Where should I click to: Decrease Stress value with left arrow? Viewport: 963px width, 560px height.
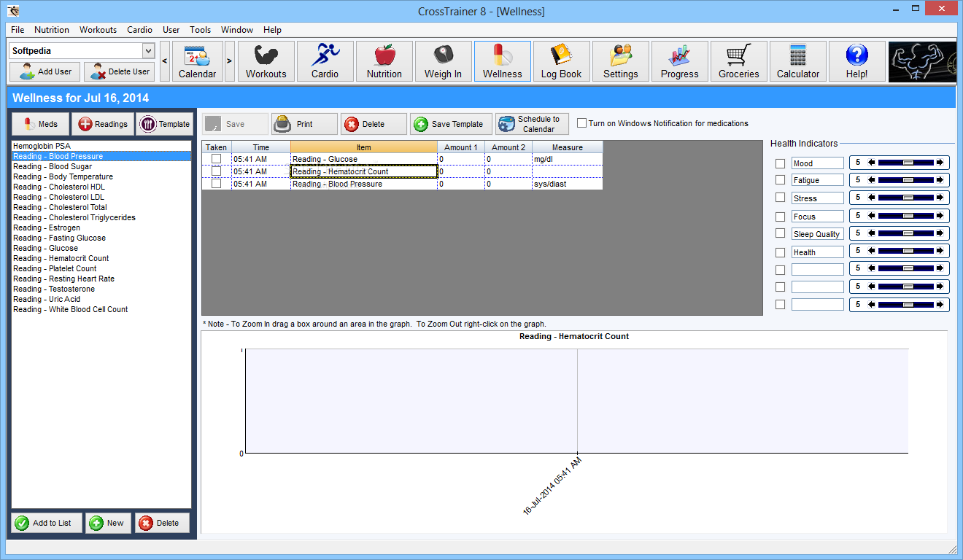click(x=872, y=198)
